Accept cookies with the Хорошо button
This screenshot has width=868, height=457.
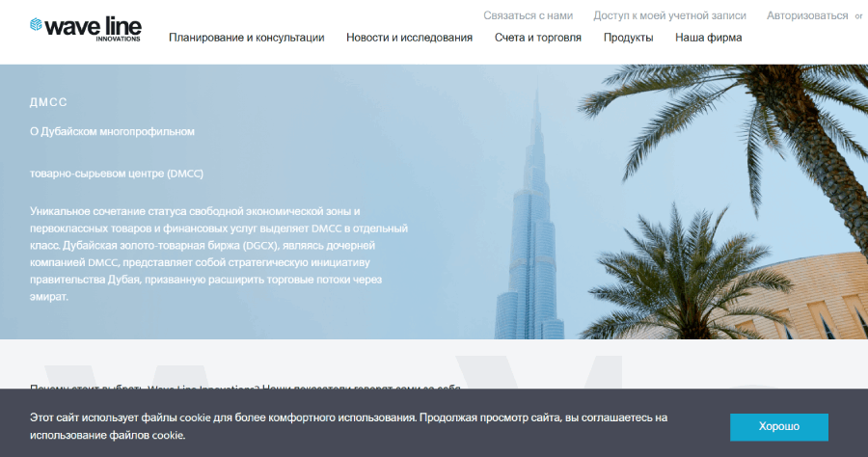point(779,426)
